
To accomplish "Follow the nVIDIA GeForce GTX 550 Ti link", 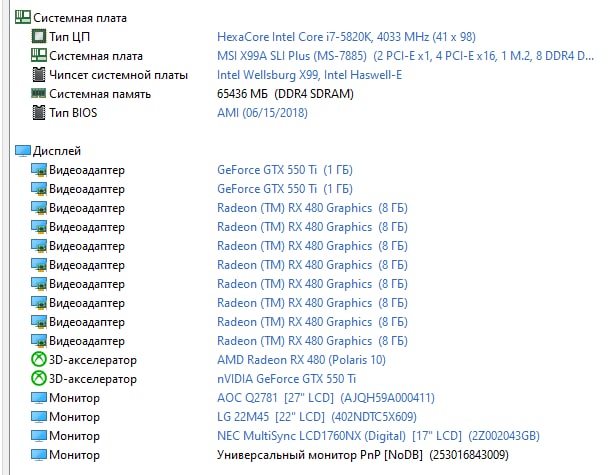I will pos(286,379).
